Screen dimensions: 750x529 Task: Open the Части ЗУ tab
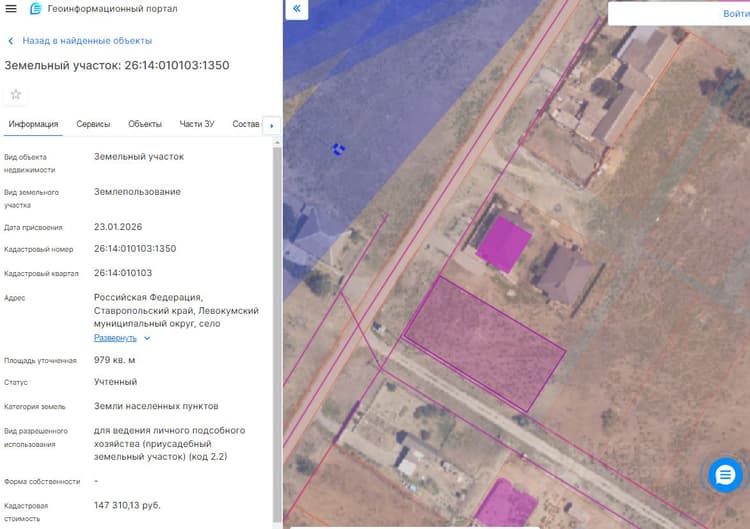[197, 124]
